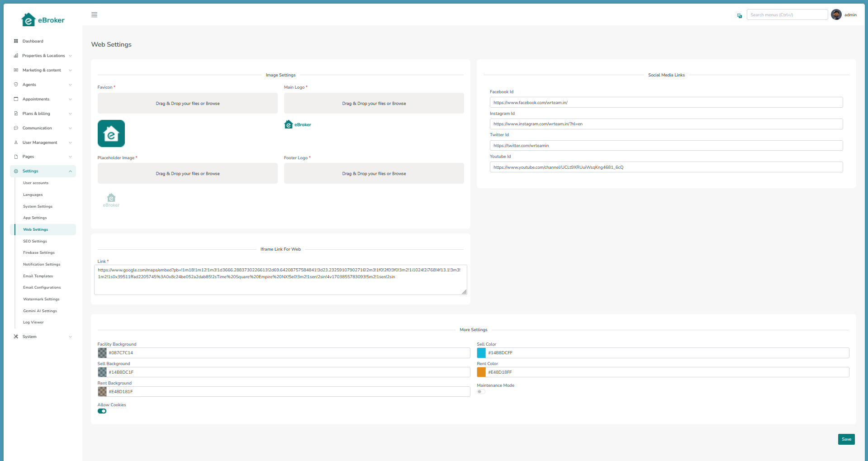Open Appointments via the calendar icon
Screen dimensions: 868x461
[x=15, y=99]
